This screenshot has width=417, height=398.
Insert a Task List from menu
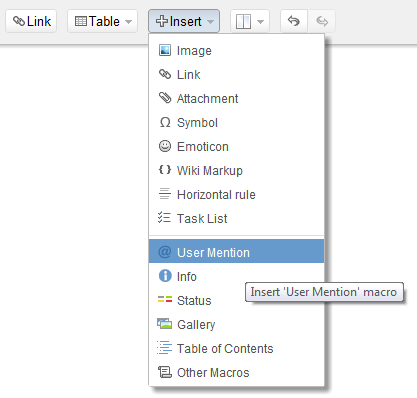click(x=236, y=218)
